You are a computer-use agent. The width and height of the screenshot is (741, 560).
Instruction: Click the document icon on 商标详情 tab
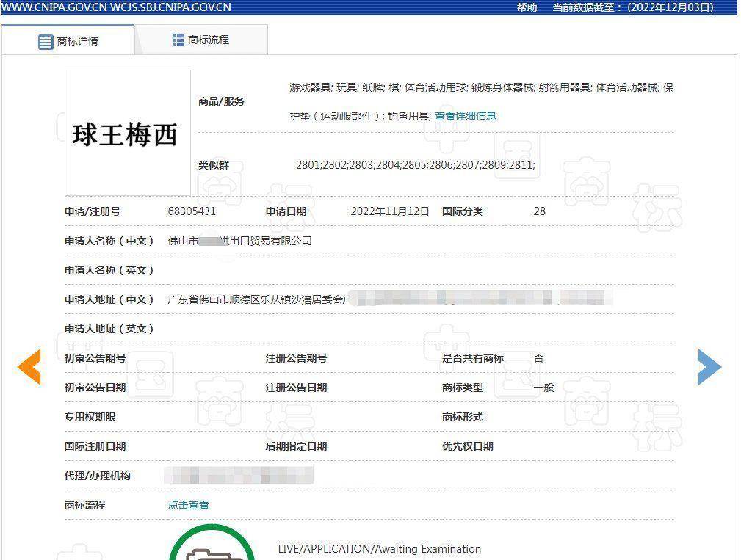45,40
